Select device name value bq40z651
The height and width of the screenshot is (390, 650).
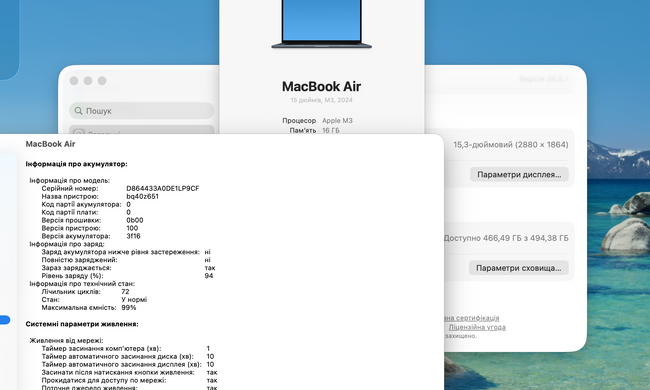point(143,196)
